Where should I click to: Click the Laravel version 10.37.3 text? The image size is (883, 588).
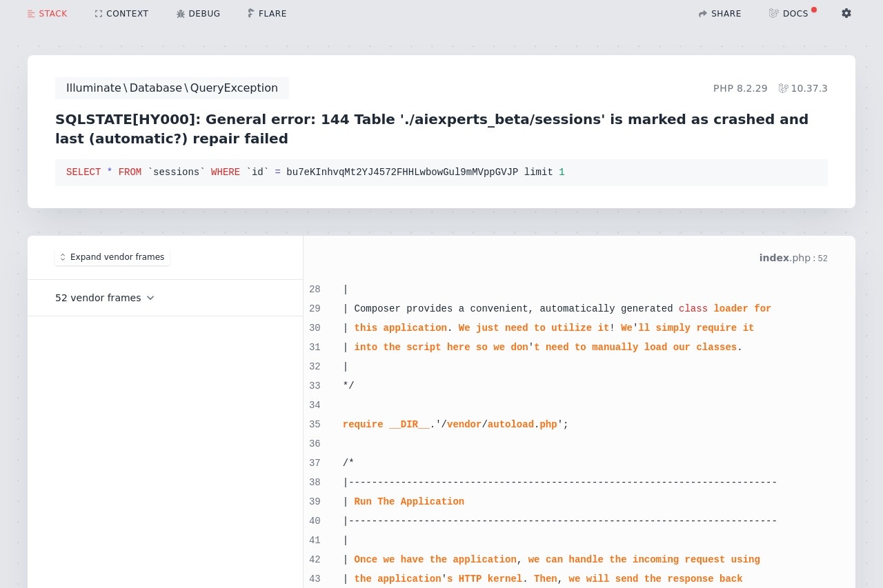coord(809,88)
